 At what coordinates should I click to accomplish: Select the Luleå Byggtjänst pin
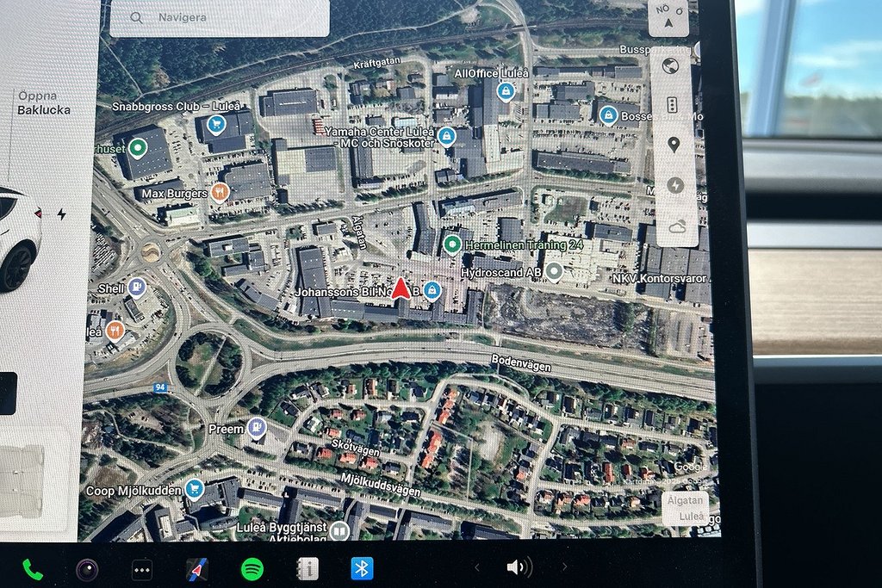point(339,530)
